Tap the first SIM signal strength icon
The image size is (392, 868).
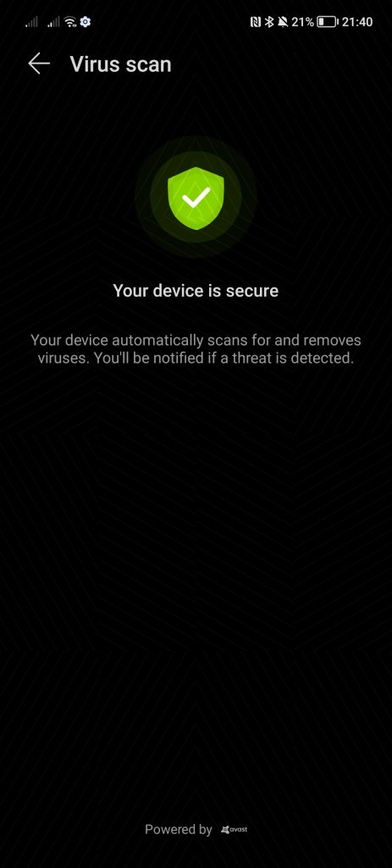pyautogui.click(x=31, y=22)
